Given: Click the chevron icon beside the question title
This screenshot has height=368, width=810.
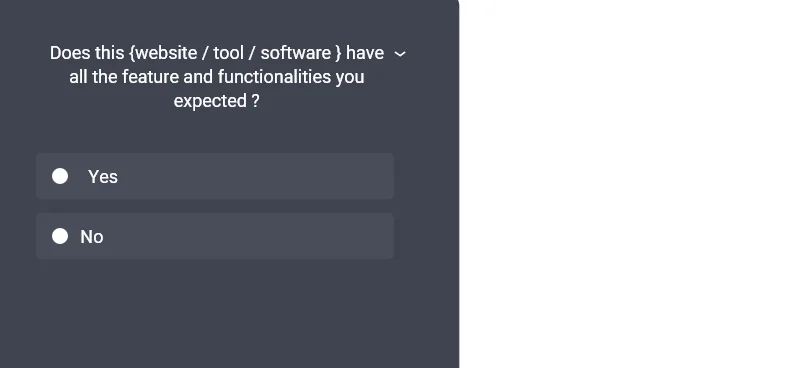Looking at the screenshot, I should point(400,54).
